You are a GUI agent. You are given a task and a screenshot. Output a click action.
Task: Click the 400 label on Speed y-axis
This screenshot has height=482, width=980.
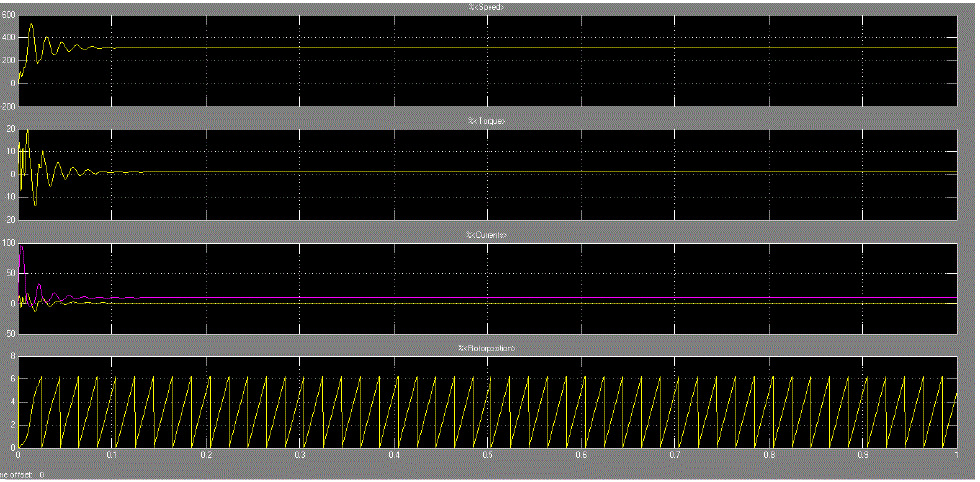[8, 38]
